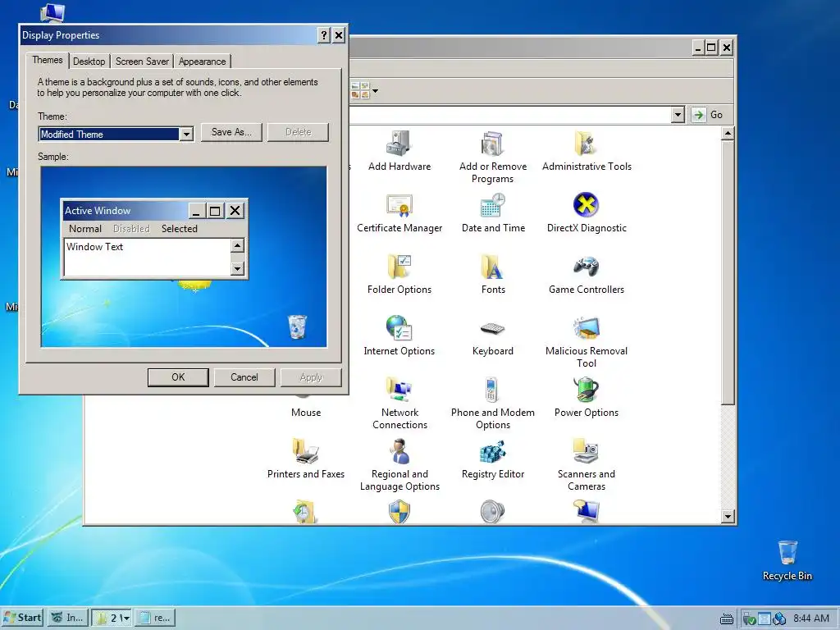Screen dimensions: 840x630
Task: Open Phone and Modem Options icon
Action: 492,390
